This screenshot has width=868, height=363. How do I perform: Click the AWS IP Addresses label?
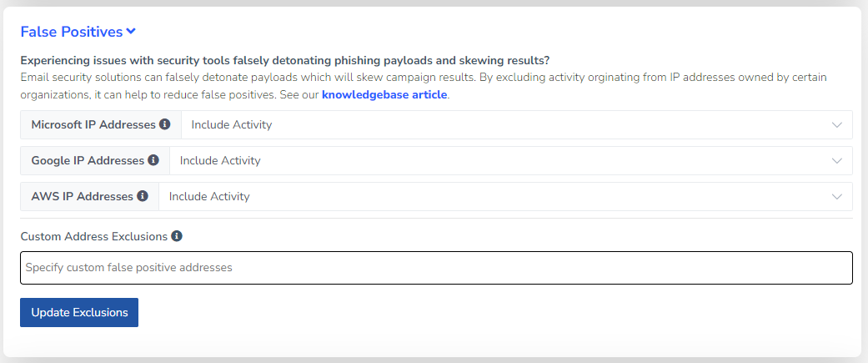[x=83, y=196]
